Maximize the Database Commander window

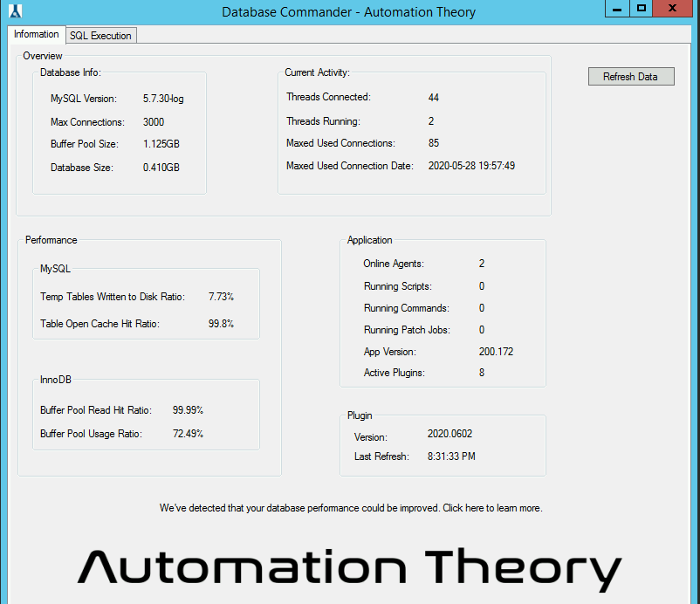click(642, 8)
